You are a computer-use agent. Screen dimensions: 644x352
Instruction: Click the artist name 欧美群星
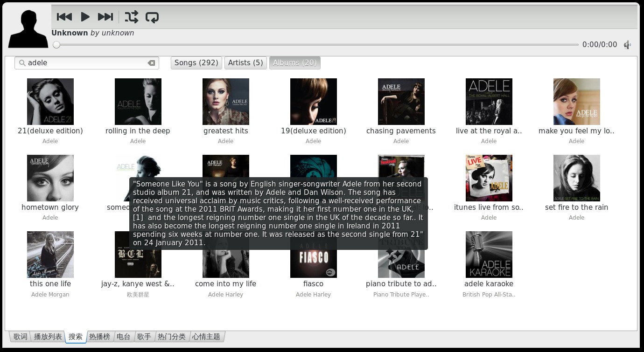coord(138,295)
